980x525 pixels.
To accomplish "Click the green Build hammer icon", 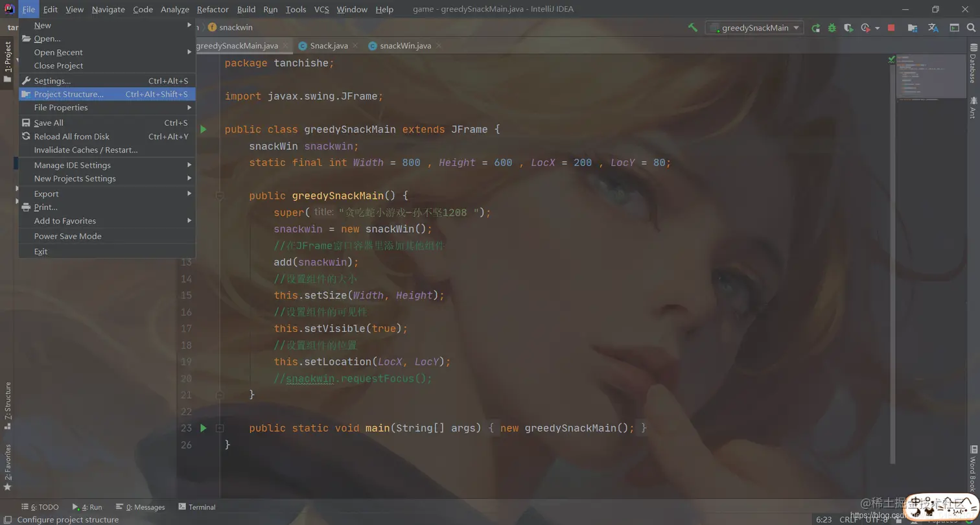I will (x=693, y=28).
